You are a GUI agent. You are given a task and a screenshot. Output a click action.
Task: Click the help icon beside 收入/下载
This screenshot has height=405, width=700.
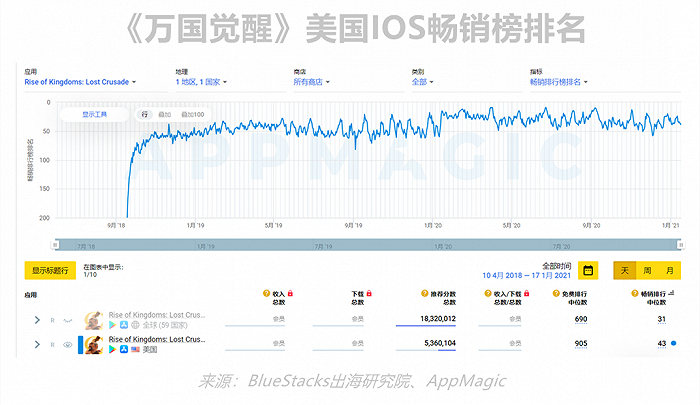(x=488, y=293)
